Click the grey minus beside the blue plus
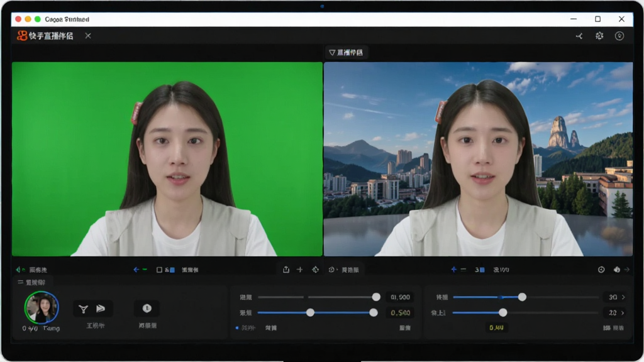Viewport: 644px width, 362px height. (464, 270)
